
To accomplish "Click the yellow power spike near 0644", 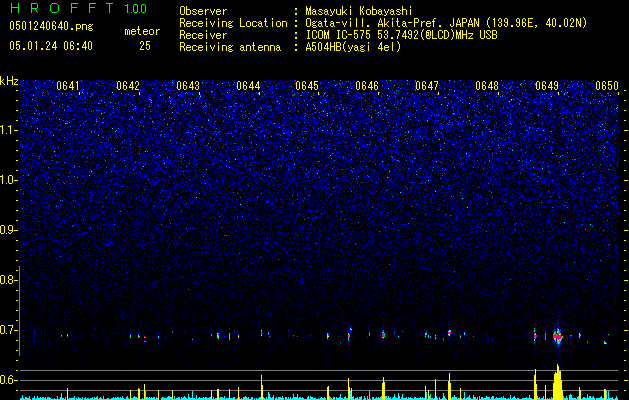I will [262, 387].
